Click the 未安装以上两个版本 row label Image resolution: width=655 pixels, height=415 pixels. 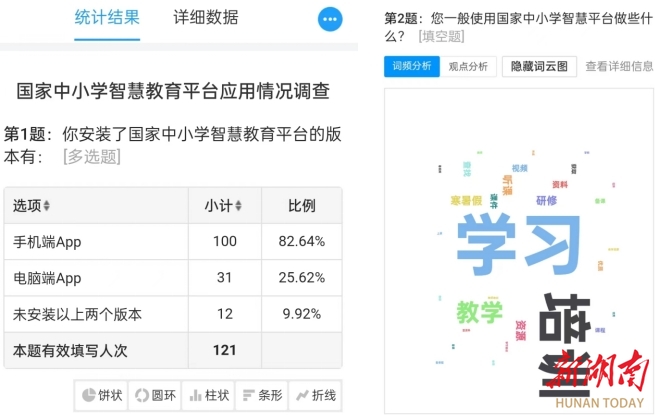[77, 315]
